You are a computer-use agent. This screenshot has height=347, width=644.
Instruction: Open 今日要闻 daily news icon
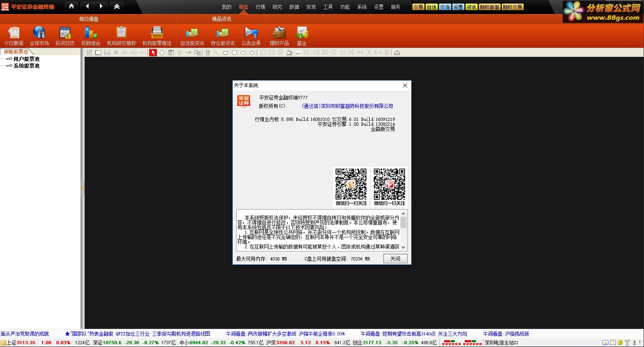point(13,36)
